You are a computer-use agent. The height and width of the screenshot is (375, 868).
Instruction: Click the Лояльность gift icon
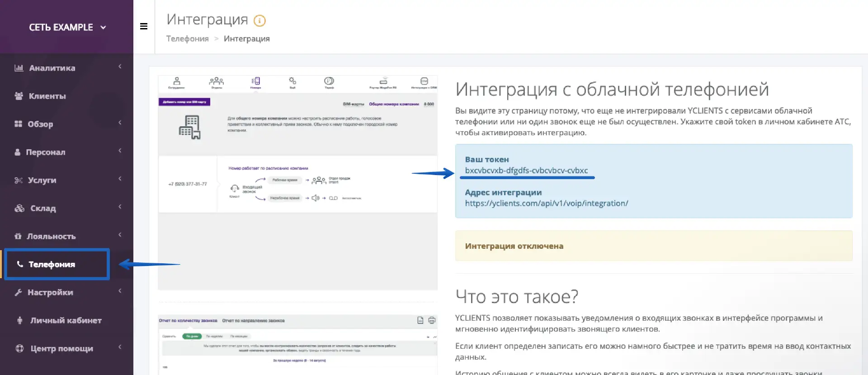(x=18, y=236)
